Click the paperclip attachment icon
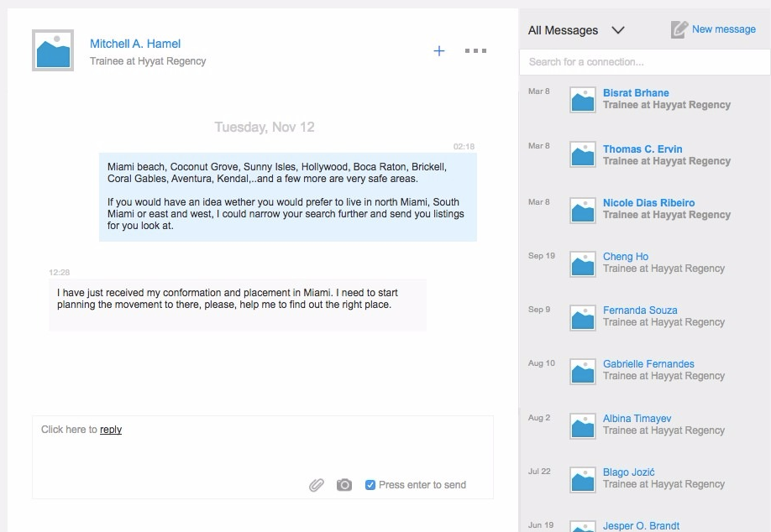The height and width of the screenshot is (532, 771). (x=317, y=485)
